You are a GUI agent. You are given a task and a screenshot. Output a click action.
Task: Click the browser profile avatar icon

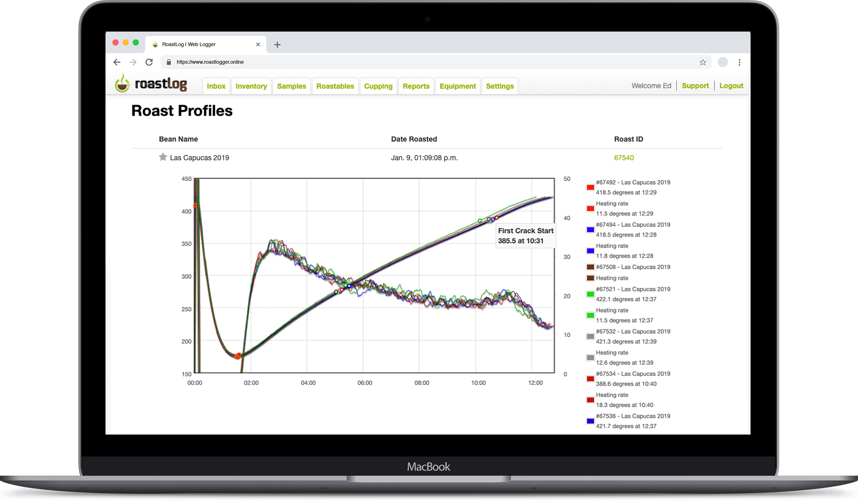point(723,62)
